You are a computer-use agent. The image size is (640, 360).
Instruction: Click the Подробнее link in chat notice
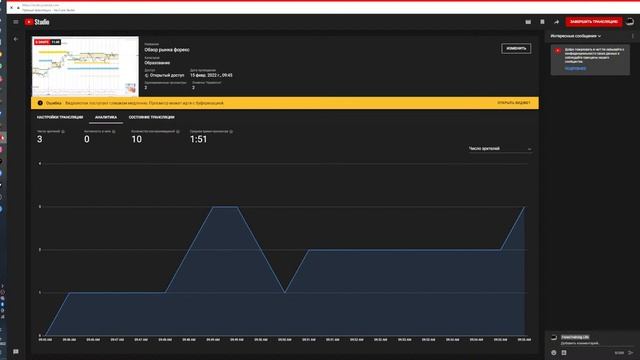click(575, 69)
